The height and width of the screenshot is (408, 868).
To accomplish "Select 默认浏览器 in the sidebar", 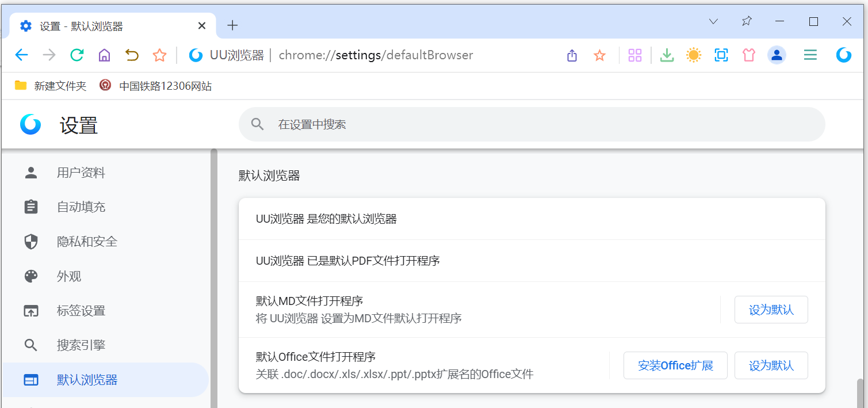I will (105, 380).
